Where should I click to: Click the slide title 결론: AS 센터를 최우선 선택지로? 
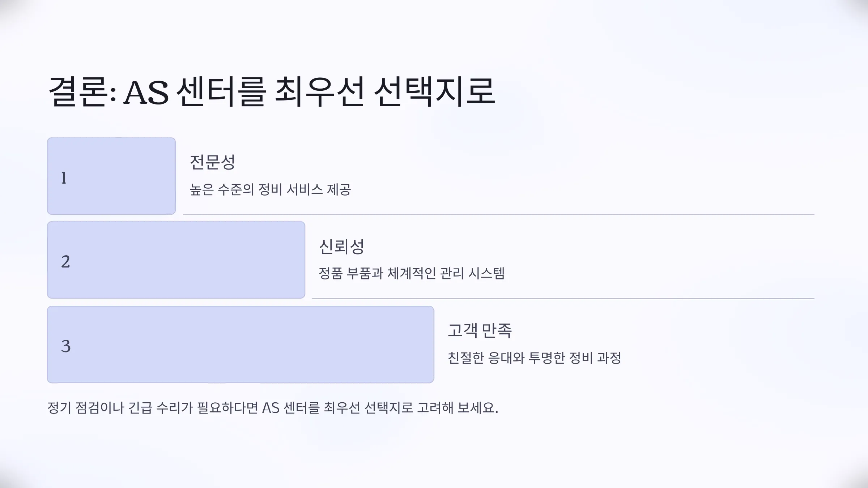pos(271,91)
